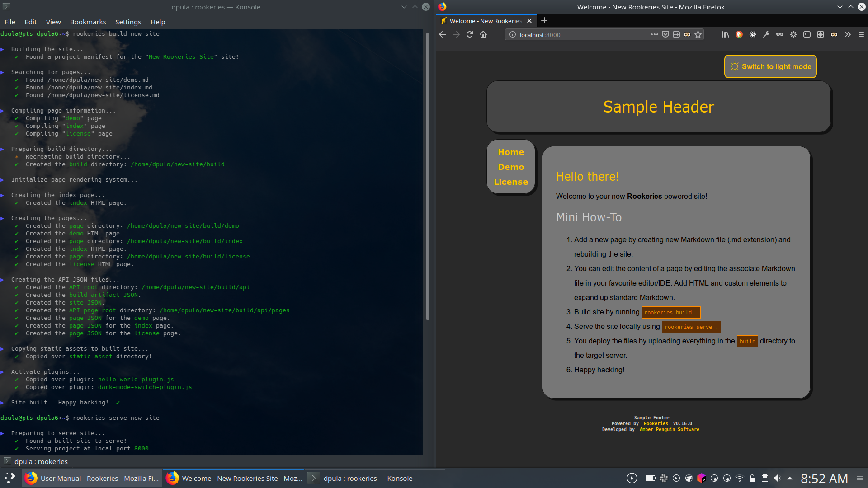
Task: Click the Demo navigation tab in sidebar
Action: (x=511, y=167)
